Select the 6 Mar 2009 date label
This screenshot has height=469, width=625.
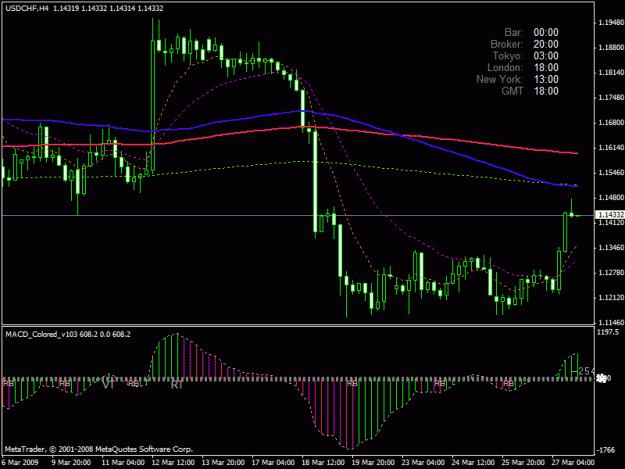[20, 462]
